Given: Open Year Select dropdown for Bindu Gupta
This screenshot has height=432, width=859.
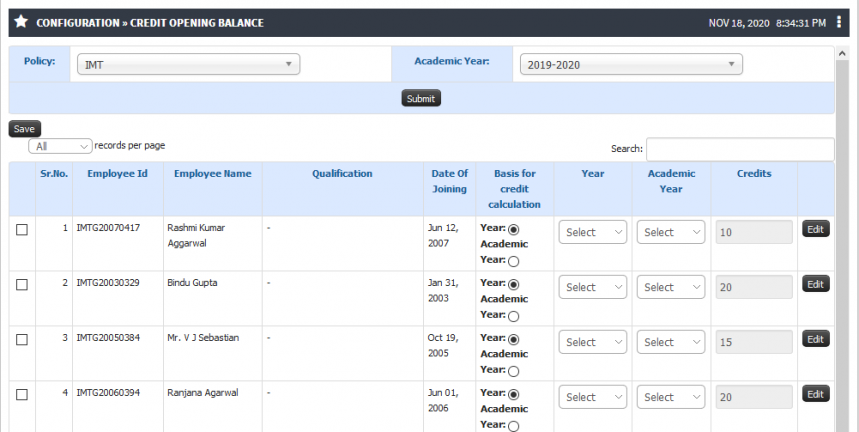Looking at the screenshot, I should click(x=593, y=287).
